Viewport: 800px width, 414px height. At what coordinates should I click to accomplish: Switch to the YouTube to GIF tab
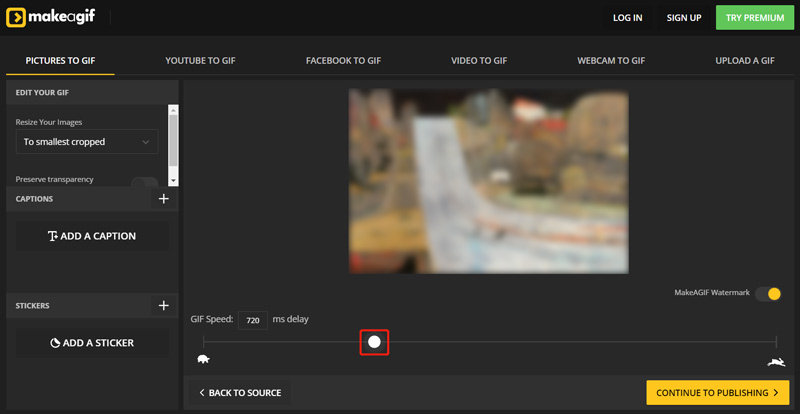tap(200, 61)
